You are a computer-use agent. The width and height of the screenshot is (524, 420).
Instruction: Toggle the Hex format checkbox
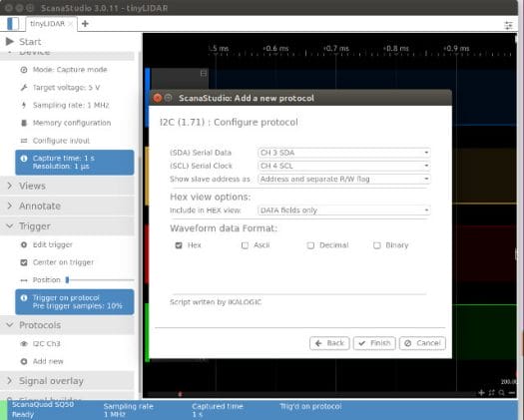click(x=179, y=245)
